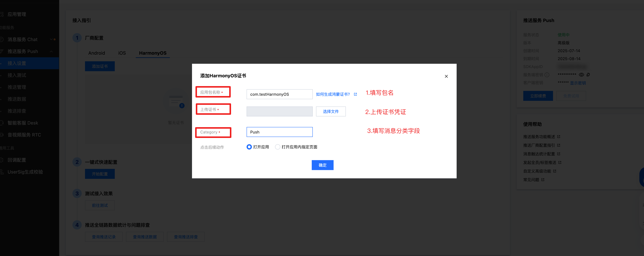Select the 打开应用 radio button
644x256 pixels.
click(249, 147)
